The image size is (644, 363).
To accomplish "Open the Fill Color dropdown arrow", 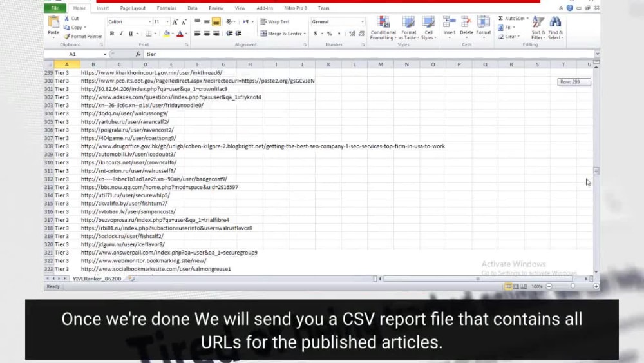I will [x=172, y=34].
